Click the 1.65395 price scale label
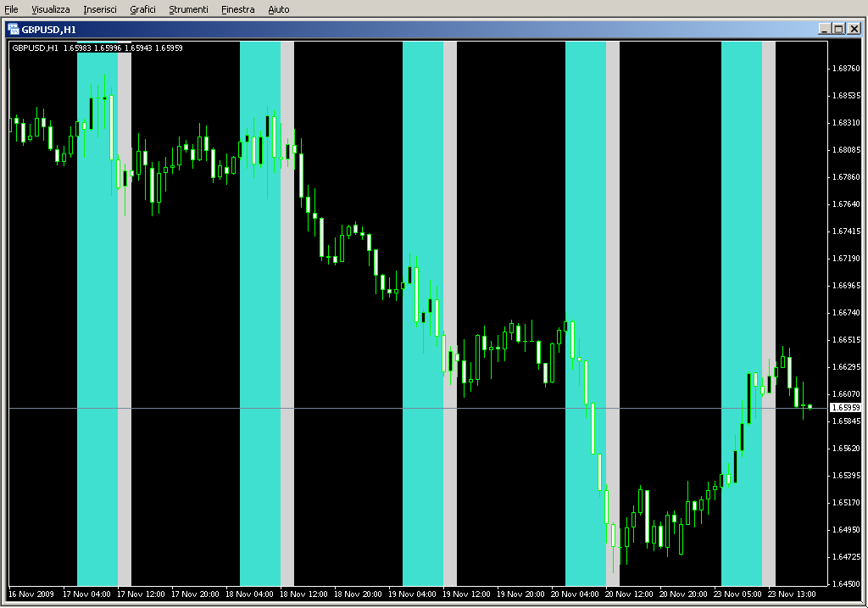Viewport: 868px width, 608px height. pyautogui.click(x=847, y=475)
